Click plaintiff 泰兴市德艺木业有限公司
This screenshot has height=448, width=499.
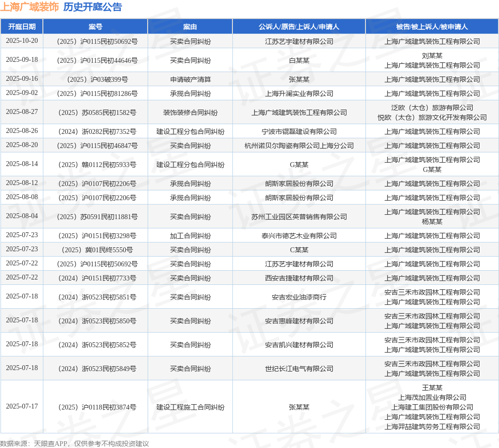click(x=299, y=236)
